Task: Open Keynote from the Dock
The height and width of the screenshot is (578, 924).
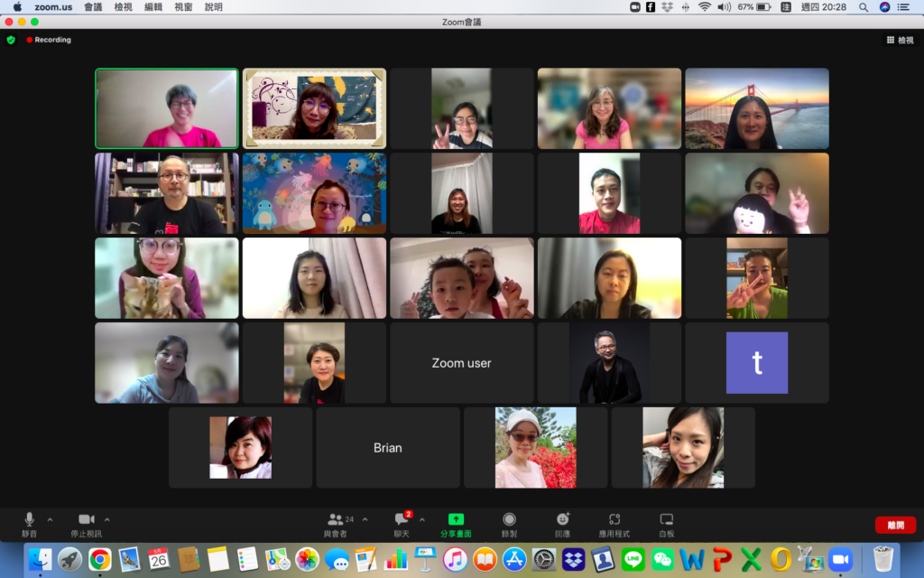Action: click(x=426, y=559)
